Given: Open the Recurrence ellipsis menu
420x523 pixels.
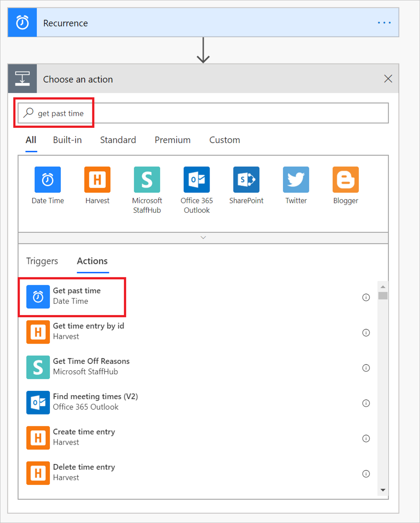Looking at the screenshot, I should click(x=384, y=23).
